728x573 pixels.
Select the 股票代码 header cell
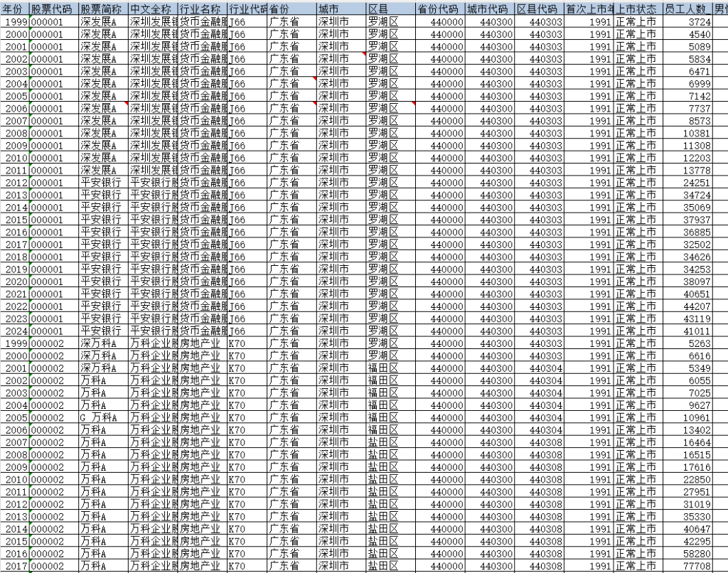pos(53,9)
